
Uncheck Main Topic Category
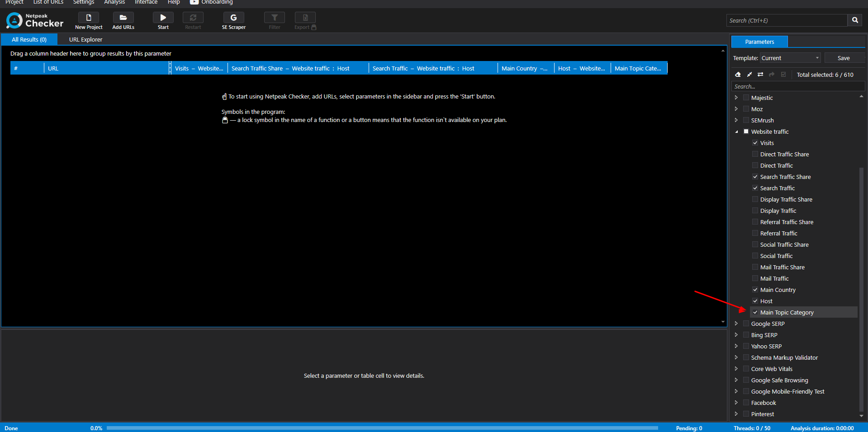[x=755, y=312]
